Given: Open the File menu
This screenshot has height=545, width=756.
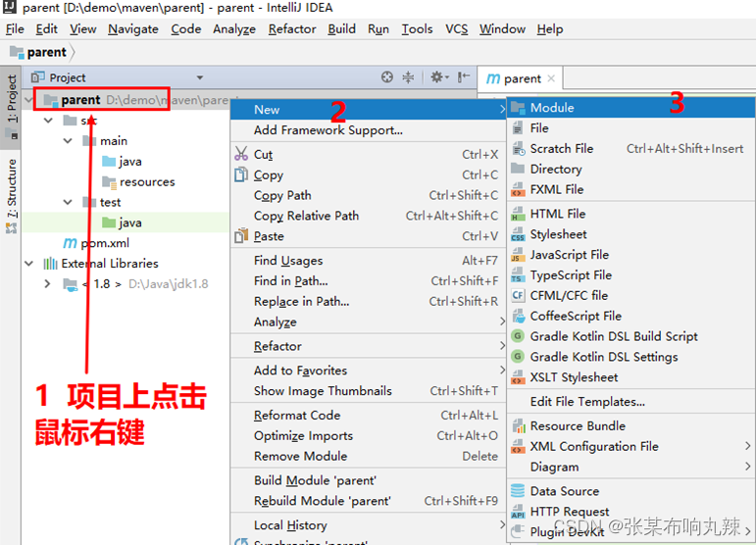Looking at the screenshot, I should (15, 28).
